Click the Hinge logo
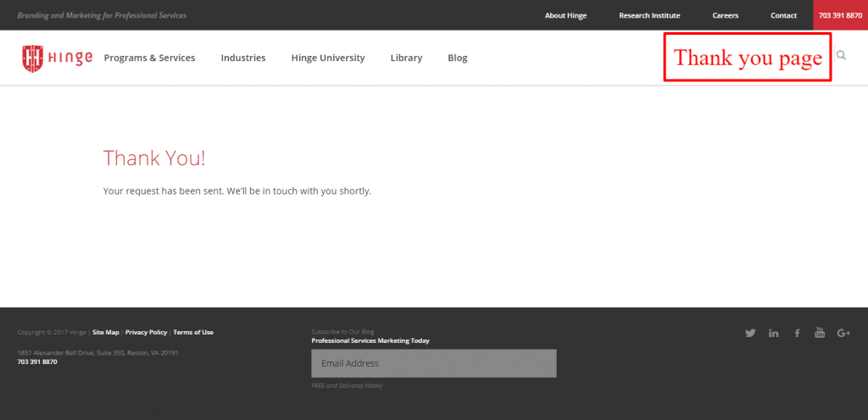 [57, 58]
